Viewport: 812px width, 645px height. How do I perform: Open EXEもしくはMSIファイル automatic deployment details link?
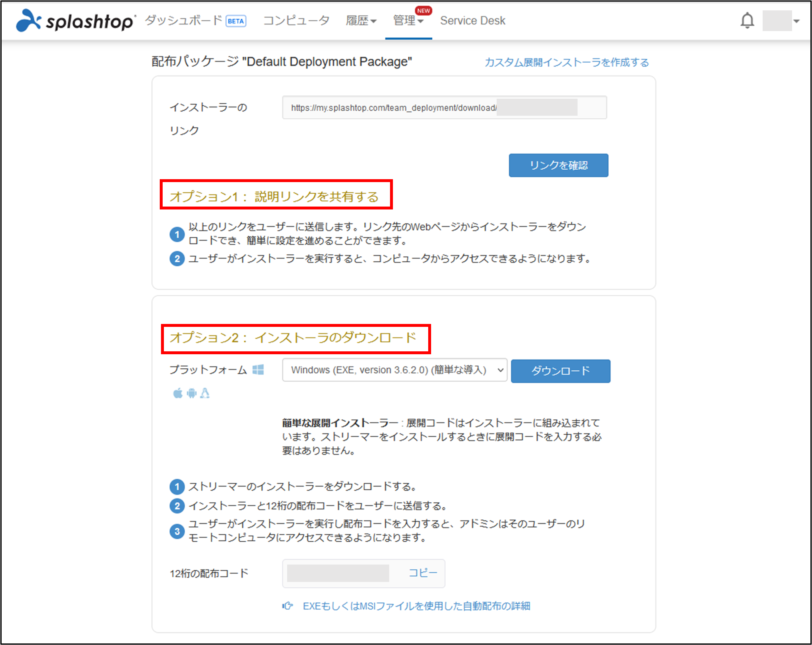click(417, 606)
